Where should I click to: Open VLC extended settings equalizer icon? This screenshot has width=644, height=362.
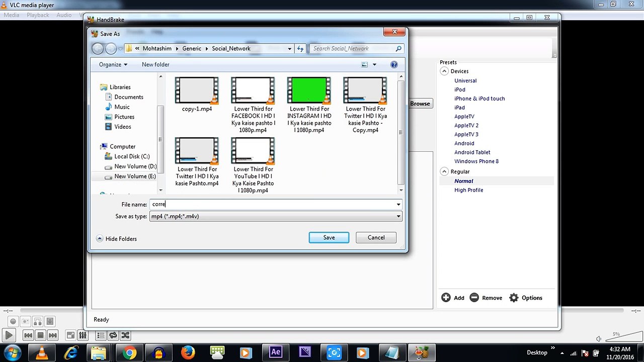pos(83,335)
